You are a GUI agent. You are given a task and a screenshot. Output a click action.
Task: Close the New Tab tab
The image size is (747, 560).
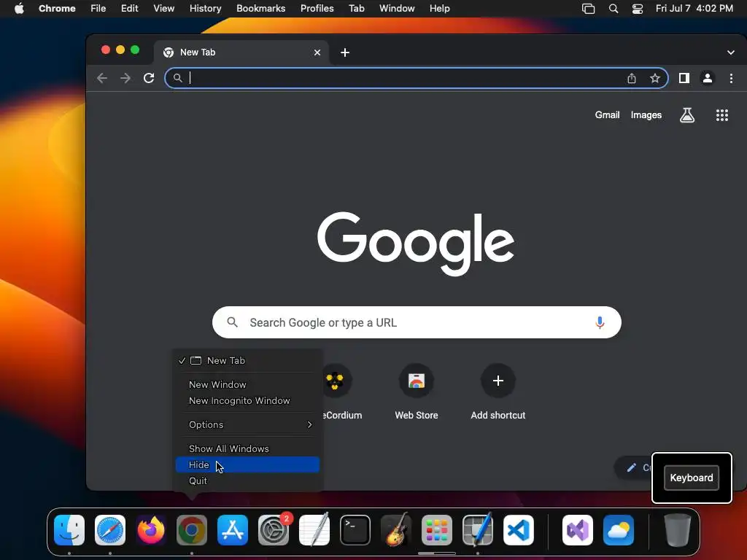pos(317,52)
